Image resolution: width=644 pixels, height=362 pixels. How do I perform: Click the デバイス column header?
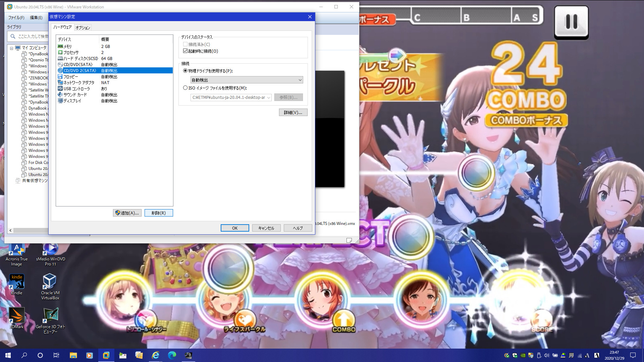point(77,39)
